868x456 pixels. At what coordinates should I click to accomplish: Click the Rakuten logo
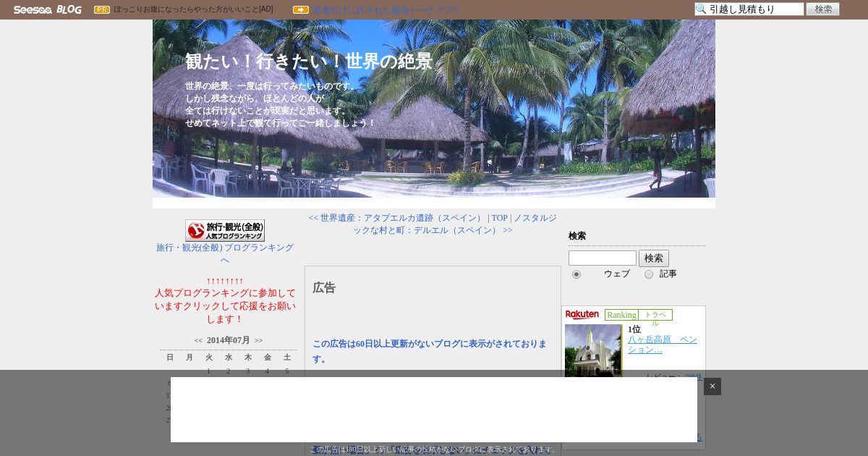point(582,314)
